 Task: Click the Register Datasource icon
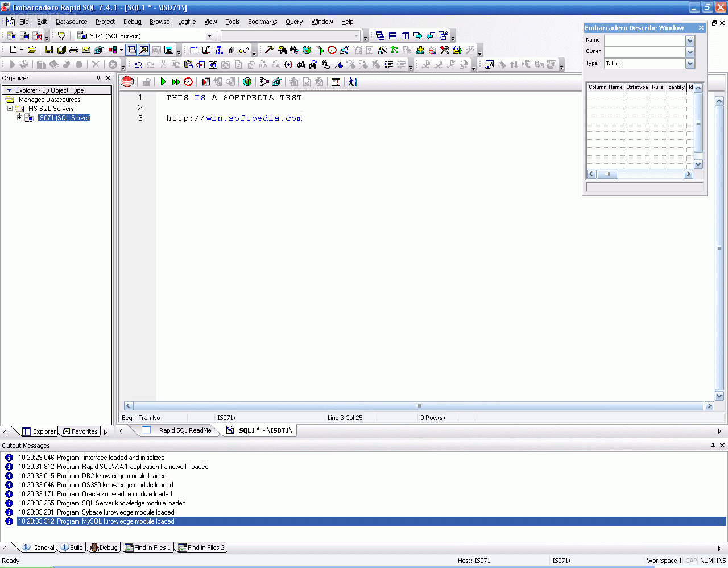tap(12, 35)
